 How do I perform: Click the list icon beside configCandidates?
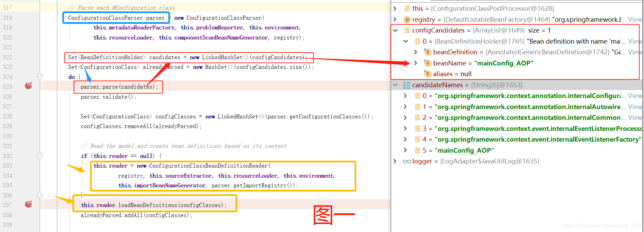[407, 30]
